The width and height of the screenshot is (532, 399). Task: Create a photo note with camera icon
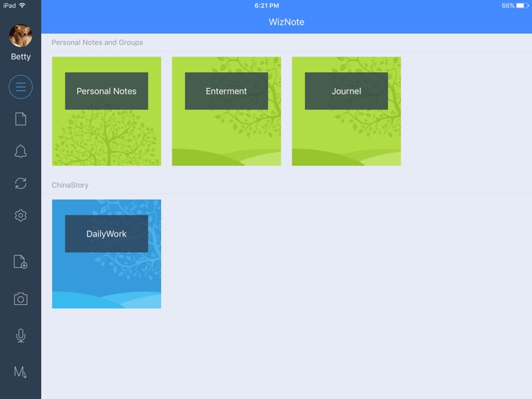[x=21, y=298]
